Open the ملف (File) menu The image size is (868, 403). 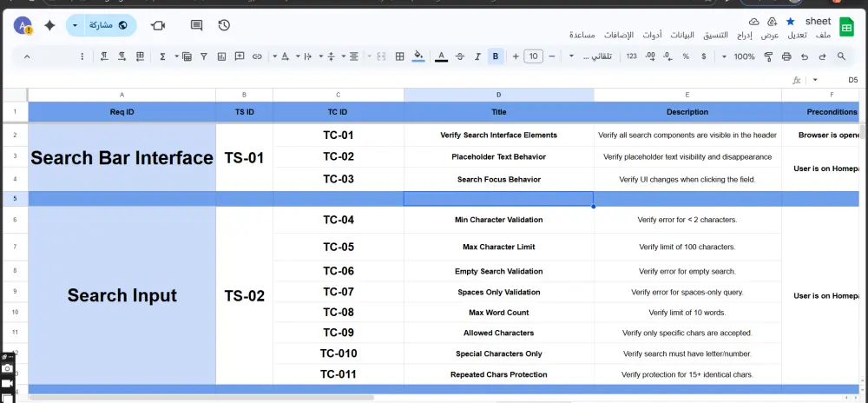[x=823, y=36]
